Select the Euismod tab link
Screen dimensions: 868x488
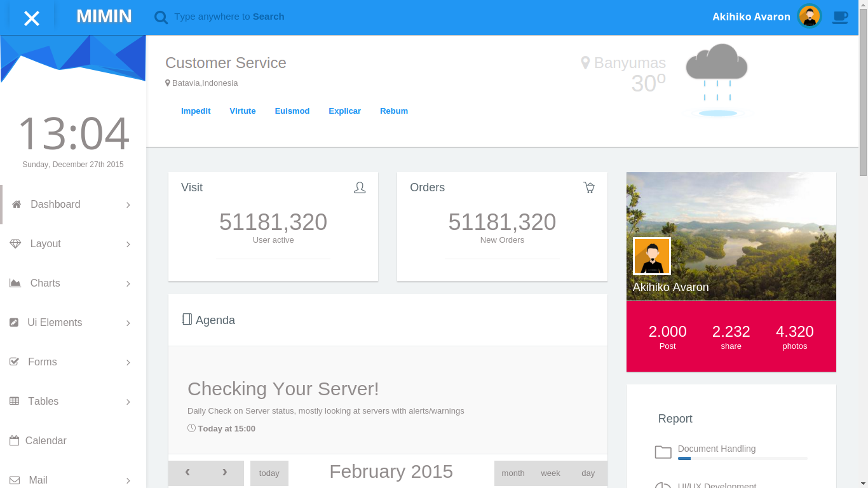[x=292, y=111]
